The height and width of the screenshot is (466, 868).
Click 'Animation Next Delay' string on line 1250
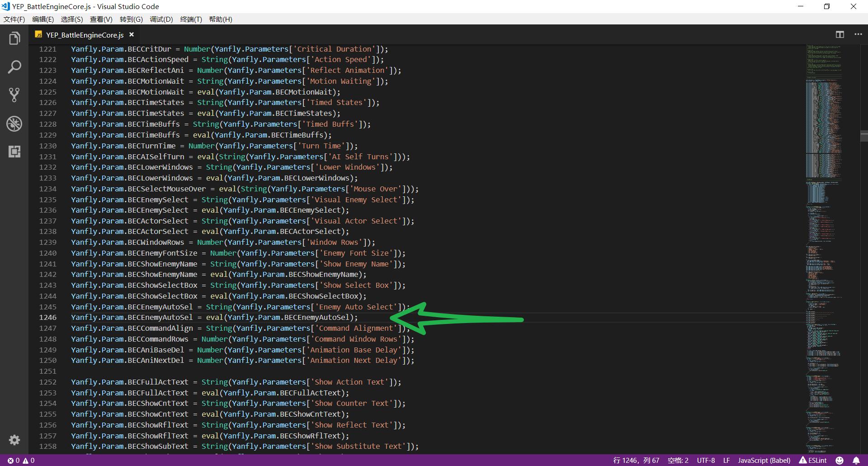[354, 360]
